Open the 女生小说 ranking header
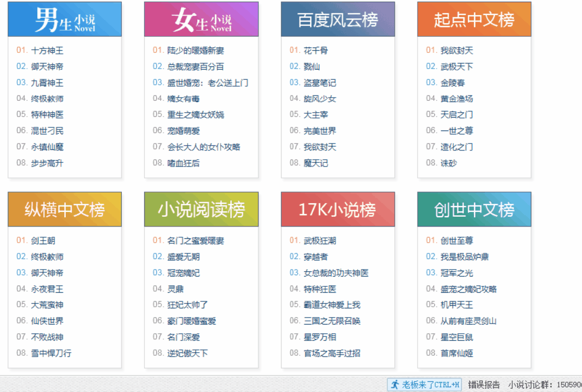This screenshot has height=392, width=582. [x=201, y=19]
